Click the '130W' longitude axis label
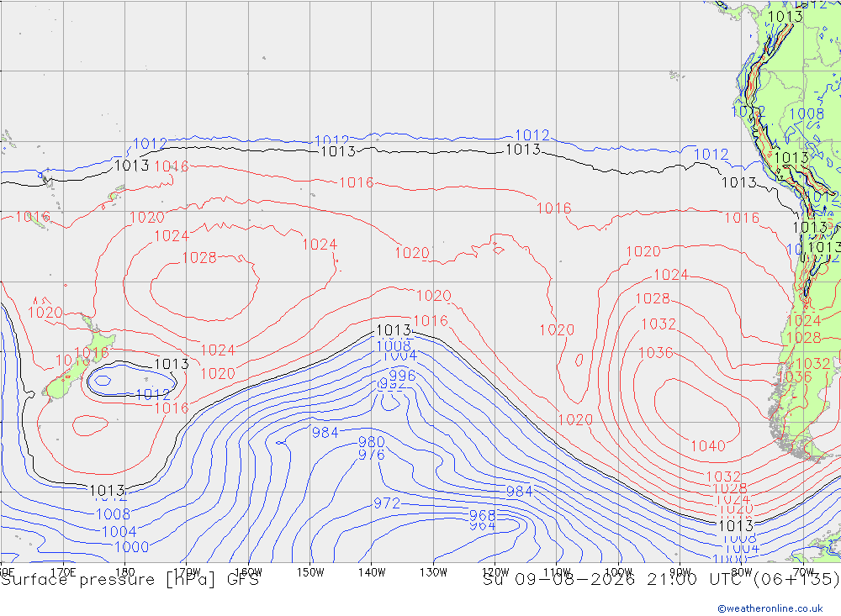 coord(433,572)
